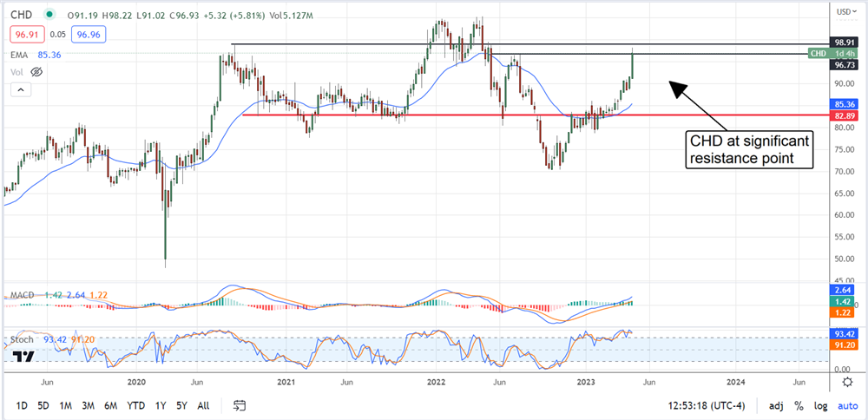Image resolution: width=868 pixels, height=420 pixels.
Task: Toggle log scale mode
Action: [820, 405]
